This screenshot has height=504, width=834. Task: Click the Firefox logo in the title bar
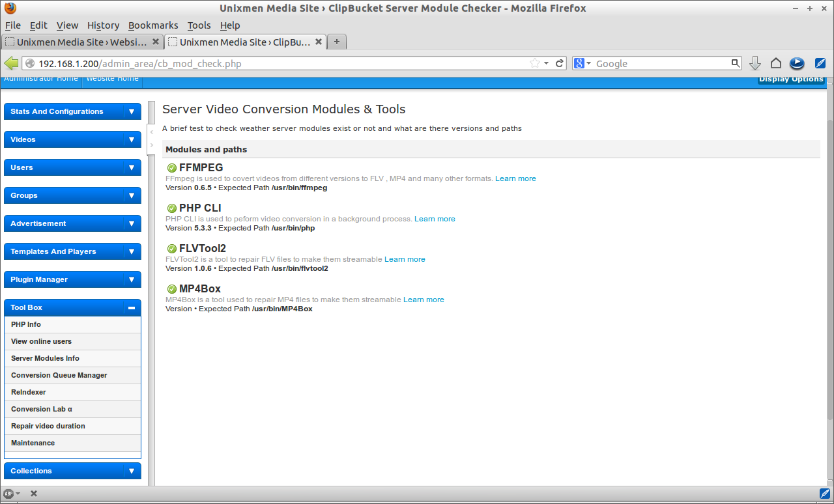point(10,8)
